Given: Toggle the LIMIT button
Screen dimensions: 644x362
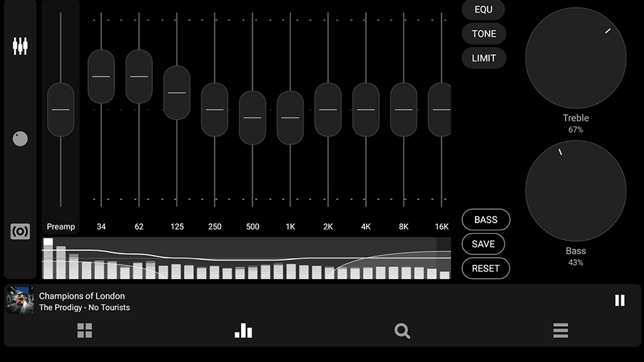Looking at the screenshot, I should (x=484, y=58).
